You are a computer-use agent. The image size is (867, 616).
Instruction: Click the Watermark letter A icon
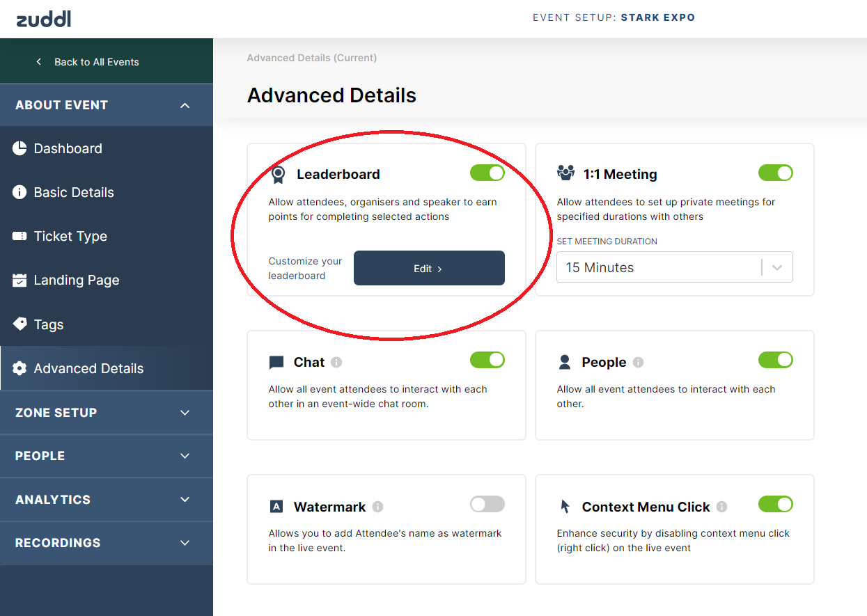click(x=276, y=507)
